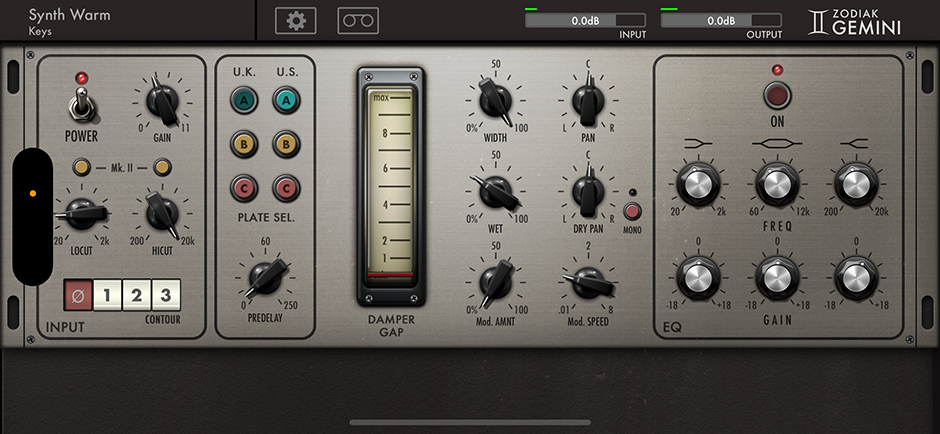
Task: Select input contour 2
Action: point(137,294)
